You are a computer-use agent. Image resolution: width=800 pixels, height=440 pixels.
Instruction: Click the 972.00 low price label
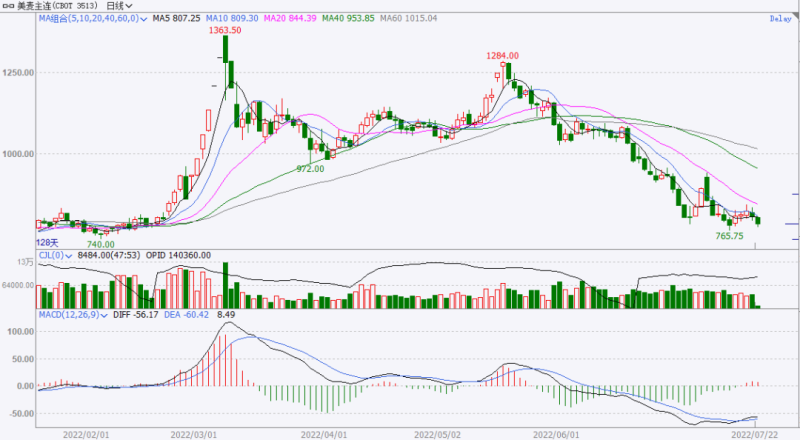point(310,169)
